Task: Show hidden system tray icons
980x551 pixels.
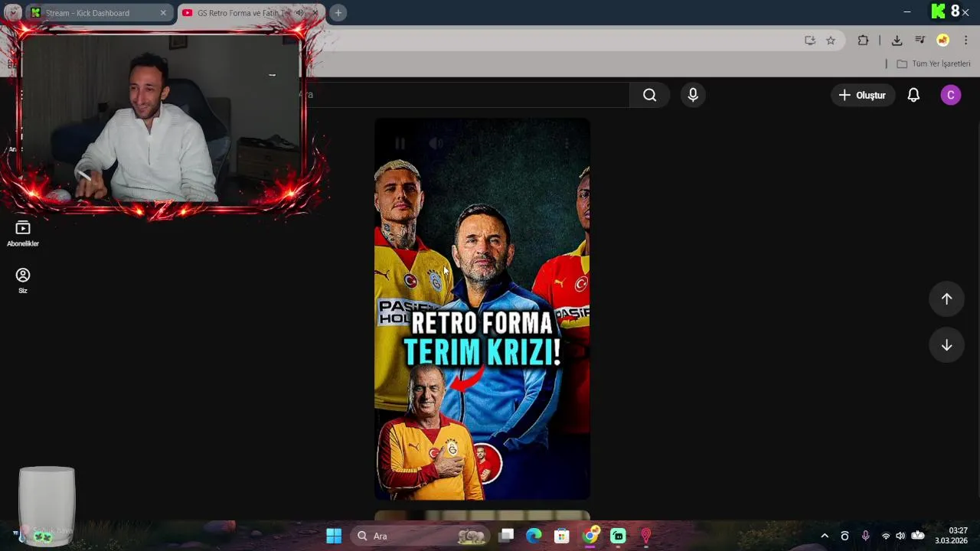Action: (825, 536)
